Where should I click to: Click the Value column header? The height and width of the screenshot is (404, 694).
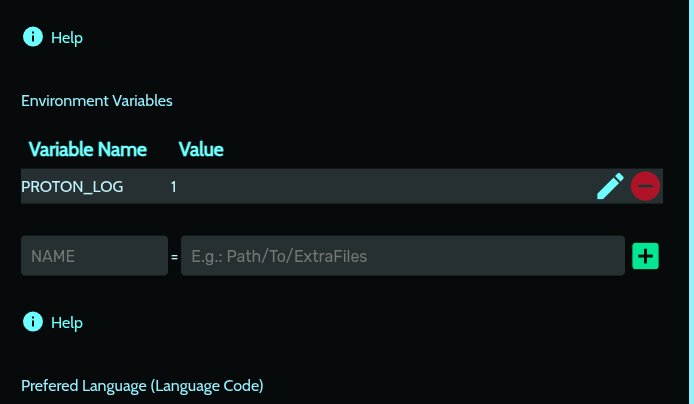[x=200, y=150]
